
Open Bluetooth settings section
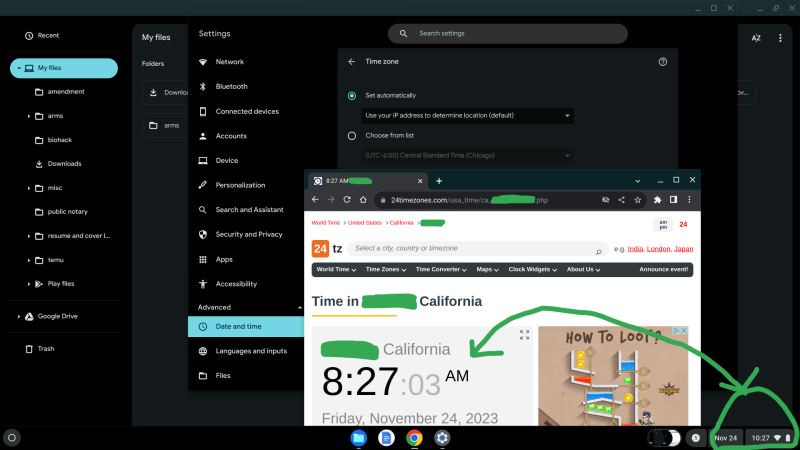click(231, 86)
